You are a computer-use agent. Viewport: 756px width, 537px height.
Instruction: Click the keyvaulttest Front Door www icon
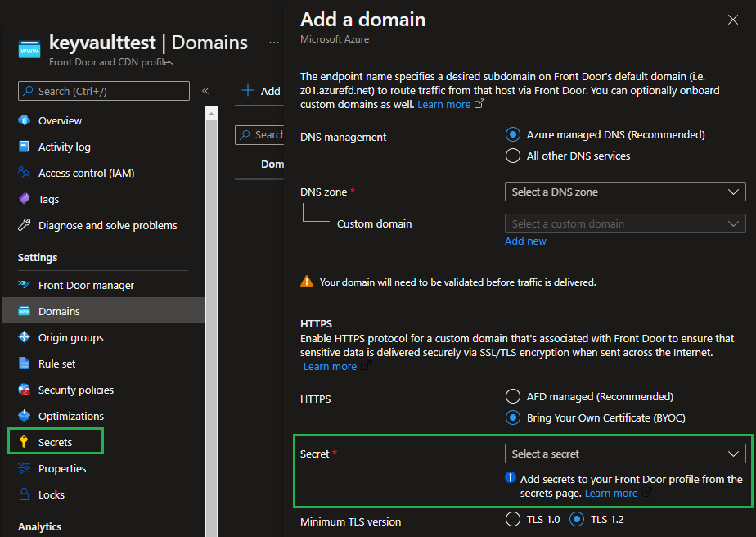pos(29,50)
